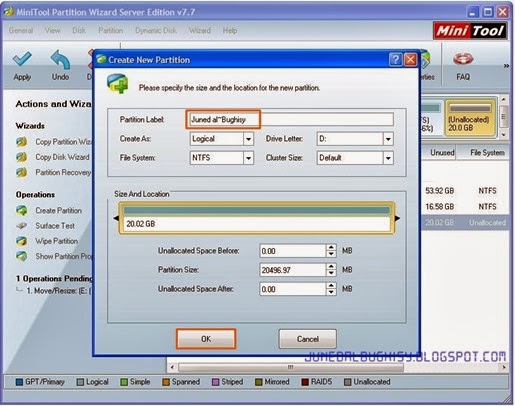
Task: Increase Partition Size with up arrow
Action: [x=331, y=267]
